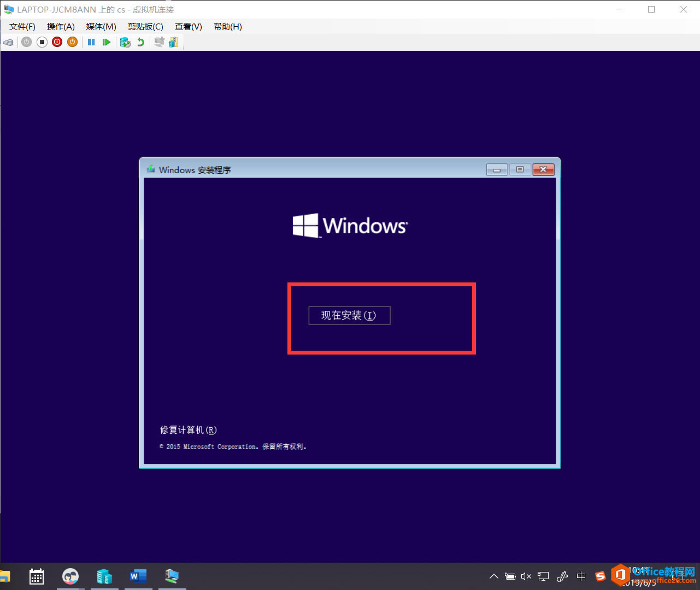Revert the VM with the green arrow
700x590 pixels.
click(141, 42)
